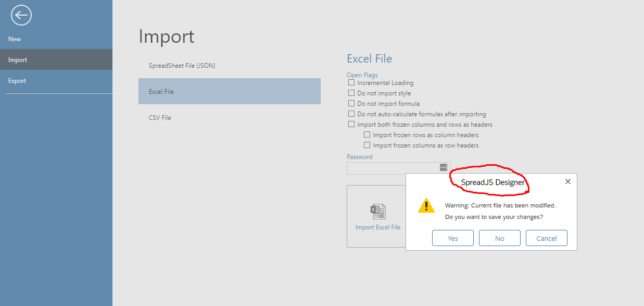
Task: Click the Import Excel File icon button
Action: point(378,216)
